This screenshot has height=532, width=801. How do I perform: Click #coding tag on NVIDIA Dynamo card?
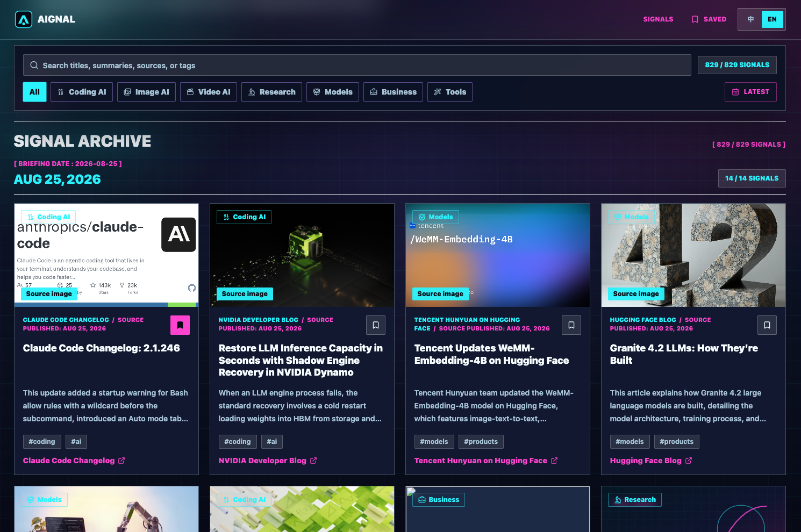pyautogui.click(x=238, y=442)
